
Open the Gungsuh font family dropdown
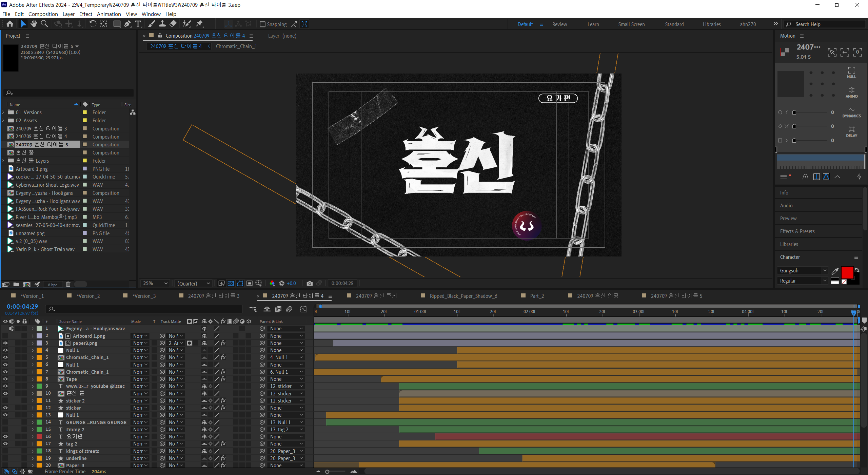(x=825, y=270)
